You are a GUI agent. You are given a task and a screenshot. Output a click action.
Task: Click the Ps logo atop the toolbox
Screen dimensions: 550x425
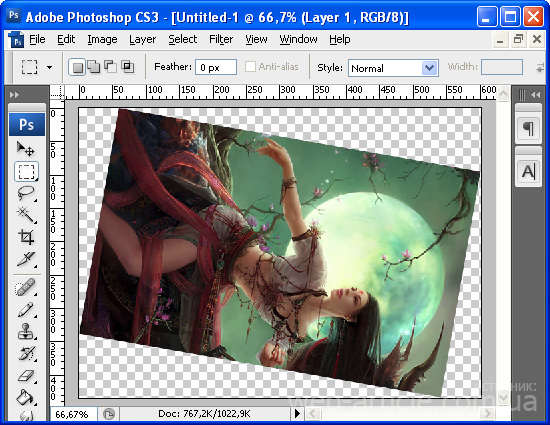pos(27,124)
